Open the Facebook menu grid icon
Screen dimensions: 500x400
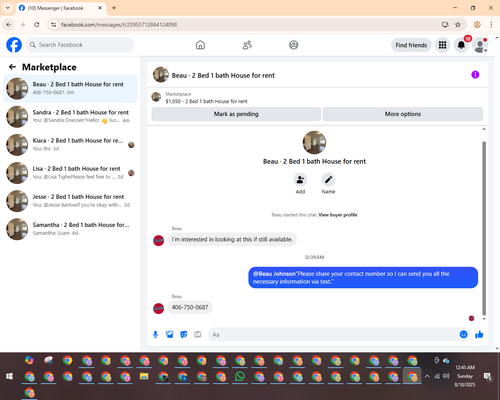442,45
